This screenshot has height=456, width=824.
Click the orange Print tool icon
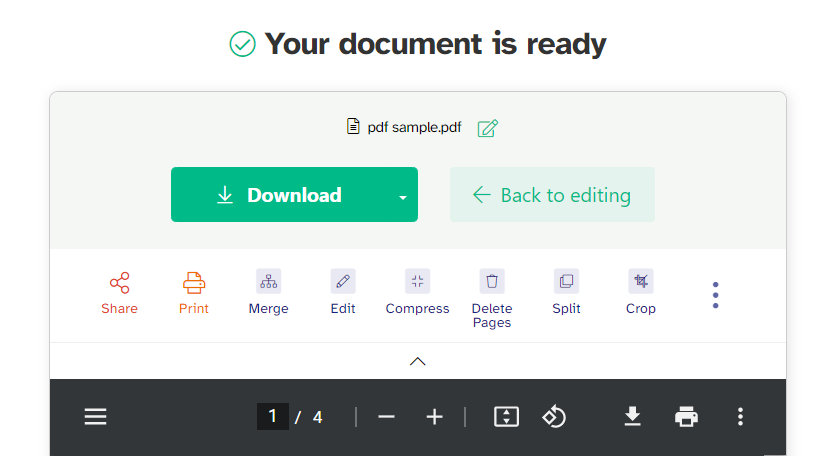point(194,282)
